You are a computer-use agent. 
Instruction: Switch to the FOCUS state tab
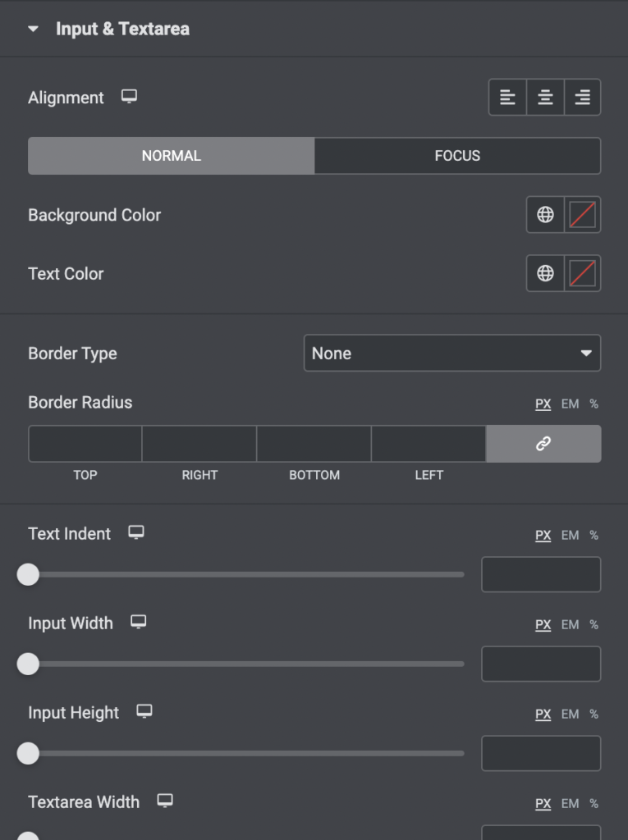click(456, 155)
